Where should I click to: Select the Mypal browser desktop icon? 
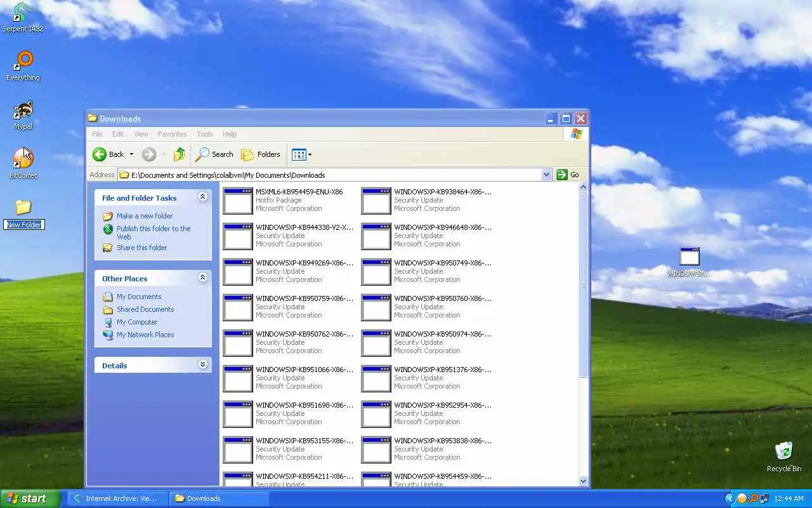click(23, 115)
